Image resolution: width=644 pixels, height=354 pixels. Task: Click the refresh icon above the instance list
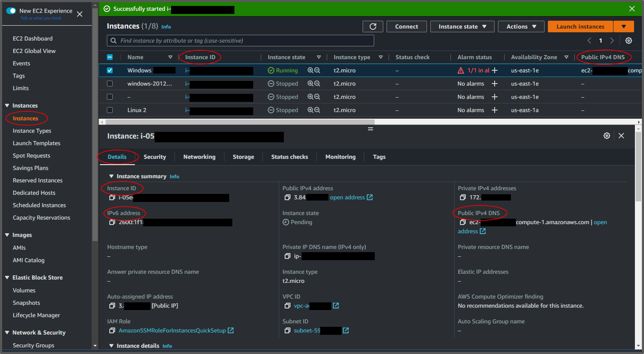pos(373,26)
